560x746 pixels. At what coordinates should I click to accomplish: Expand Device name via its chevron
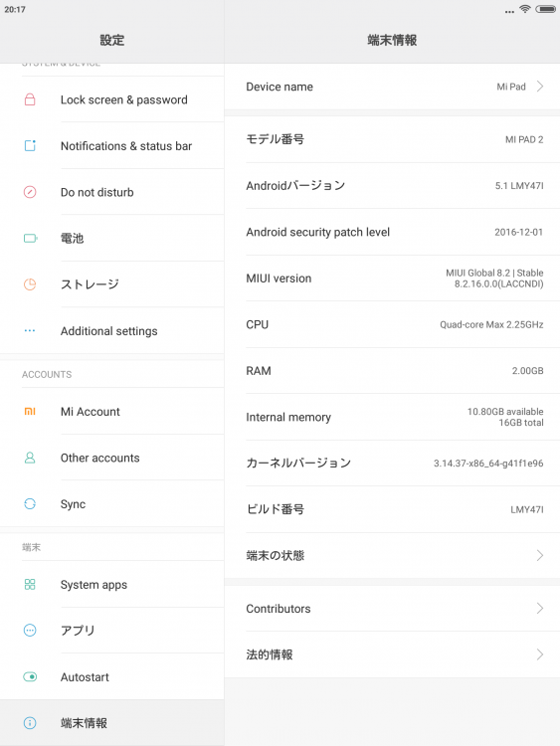coord(539,87)
